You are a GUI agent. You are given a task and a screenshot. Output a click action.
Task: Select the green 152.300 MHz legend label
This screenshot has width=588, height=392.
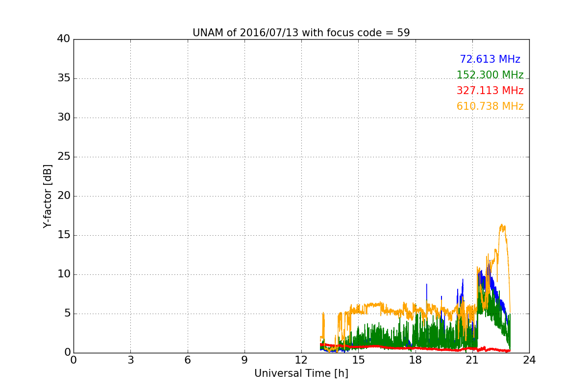click(490, 75)
